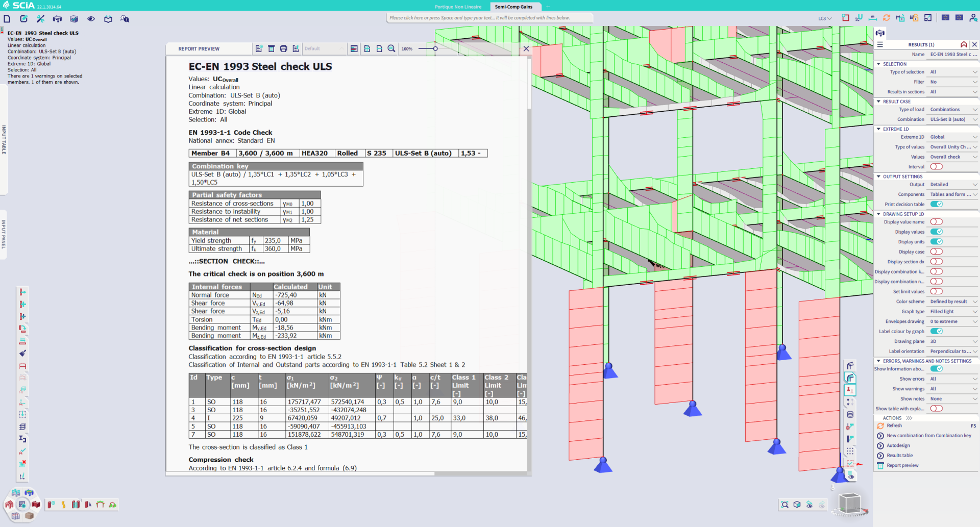The width and height of the screenshot is (980, 527).
Task: Switch to the Portique Non Lineaire tab
Action: tap(458, 7)
